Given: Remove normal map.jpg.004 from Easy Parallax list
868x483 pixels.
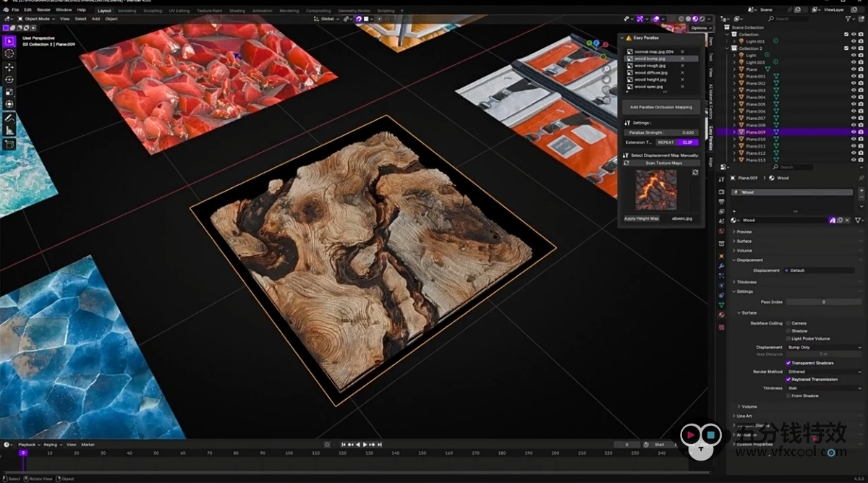Looking at the screenshot, I should [x=682, y=52].
